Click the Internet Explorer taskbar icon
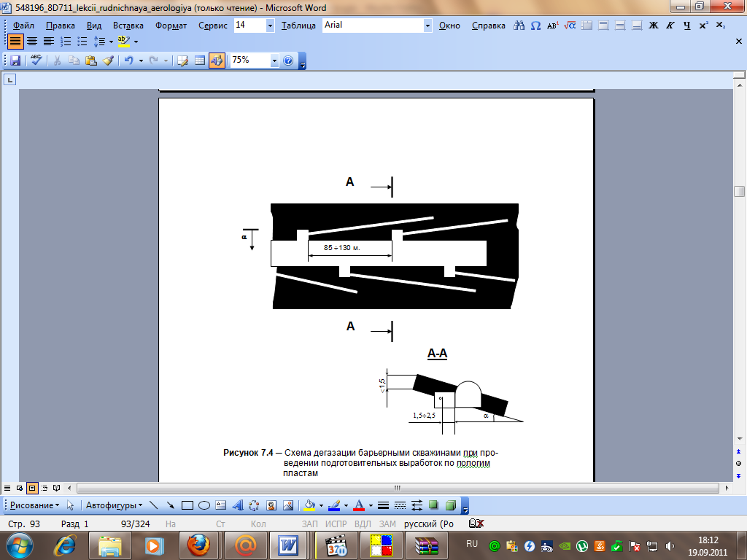The width and height of the screenshot is (747, 560). tap(66, 545)
